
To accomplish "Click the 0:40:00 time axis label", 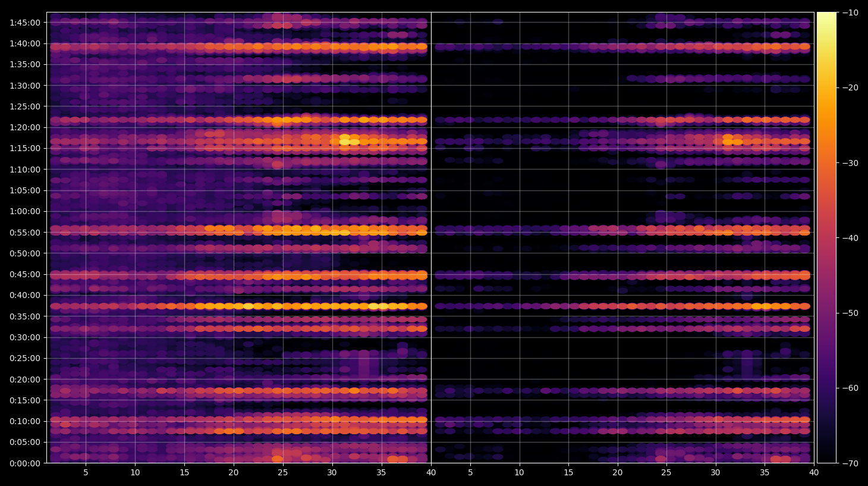I will tap(25, 295).
